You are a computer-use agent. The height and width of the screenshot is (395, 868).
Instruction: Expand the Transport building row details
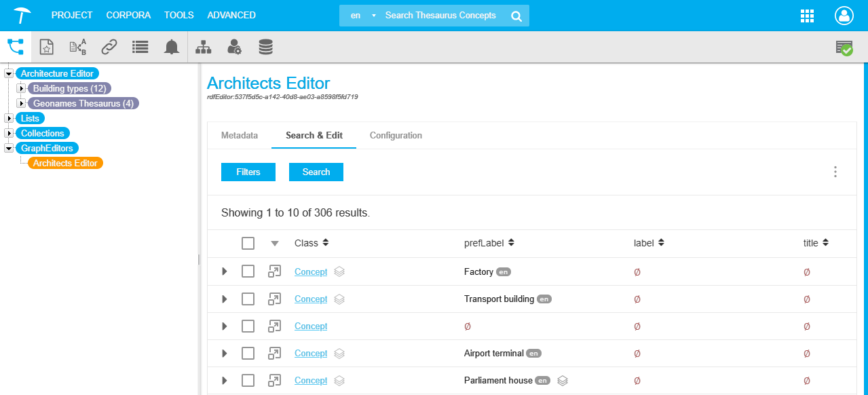[225, 299]
